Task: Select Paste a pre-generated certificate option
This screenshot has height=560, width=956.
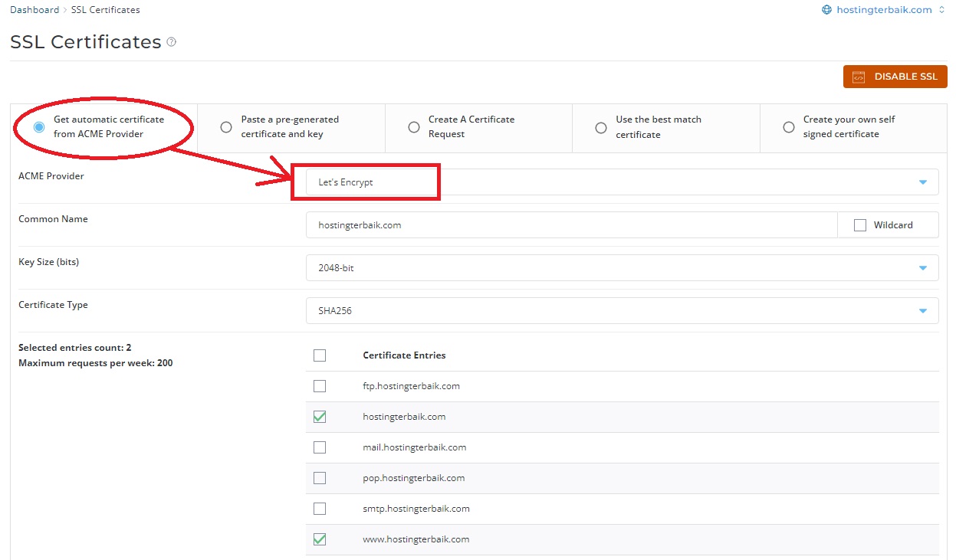Action: click(226, 127)
